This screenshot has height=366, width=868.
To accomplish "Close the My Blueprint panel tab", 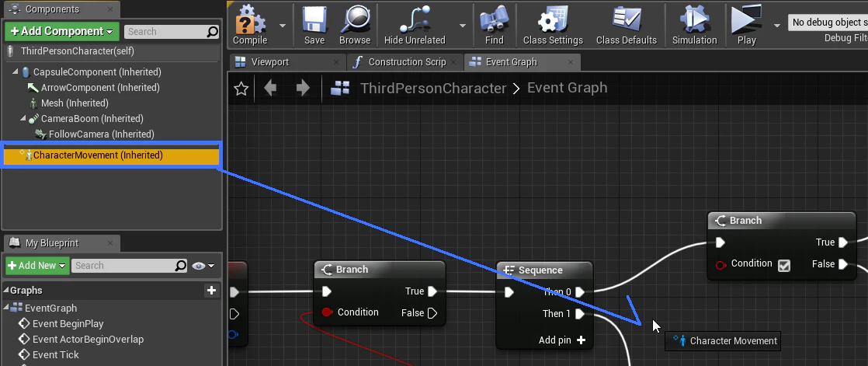I will click(x=111, y=243).
